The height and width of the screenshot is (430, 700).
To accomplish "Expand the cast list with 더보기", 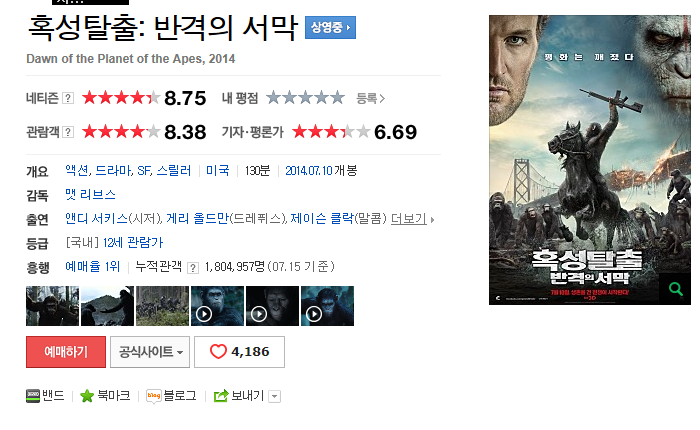I will coord(412,219).
